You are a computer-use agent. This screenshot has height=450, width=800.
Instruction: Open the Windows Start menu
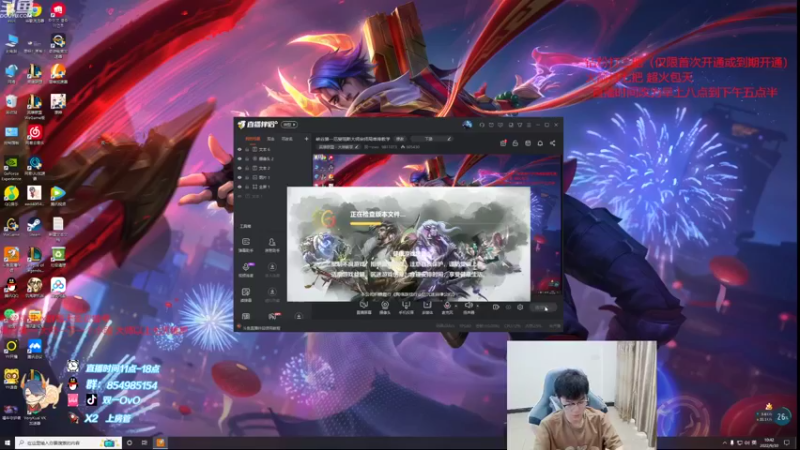coord(7,443)
